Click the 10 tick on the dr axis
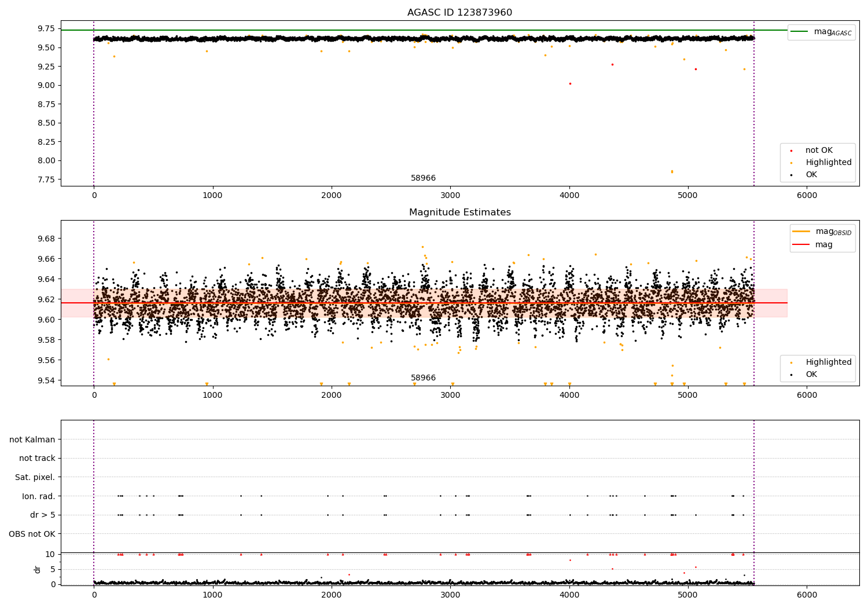Image resolution: width=868 pixels, height=608 pixels. (50, 554)
